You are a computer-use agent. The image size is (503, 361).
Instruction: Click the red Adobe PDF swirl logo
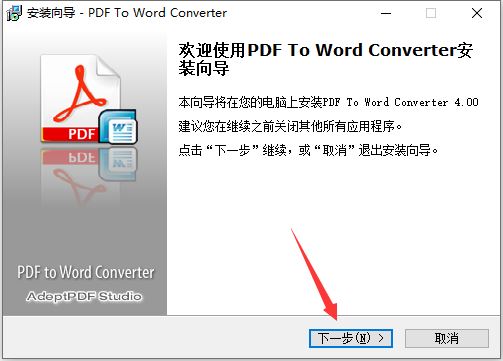pos(80,94)
